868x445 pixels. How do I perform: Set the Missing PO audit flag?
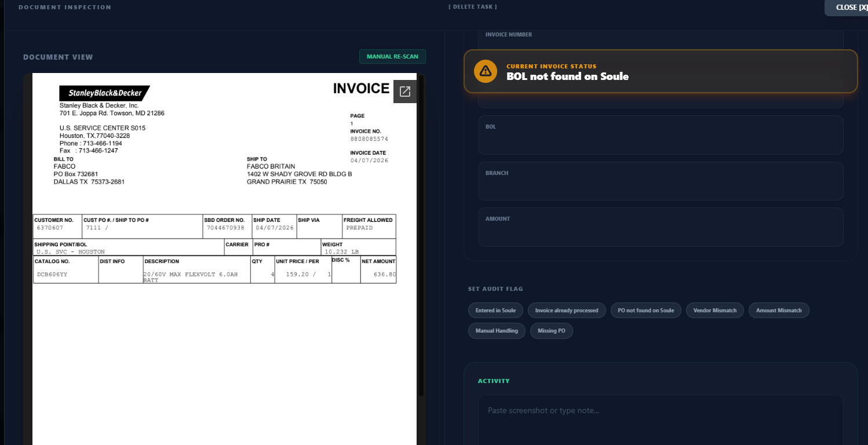pos(552,331)
